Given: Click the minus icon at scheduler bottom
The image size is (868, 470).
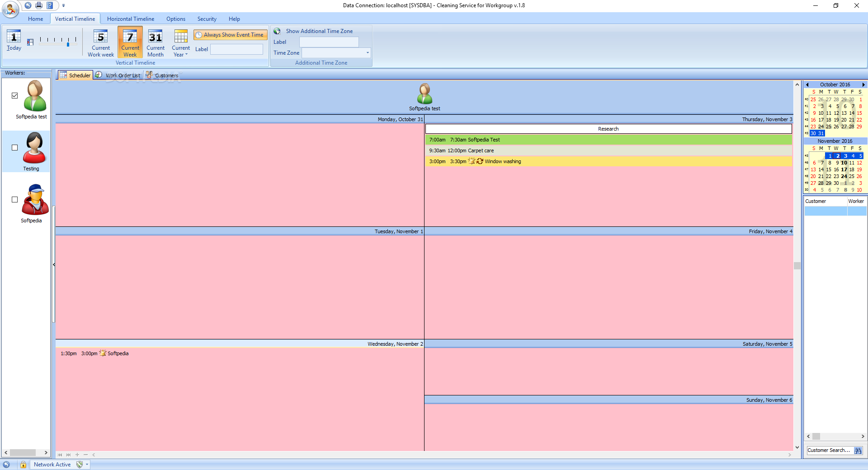Looking at the screenshot, I should coord(85,455).
